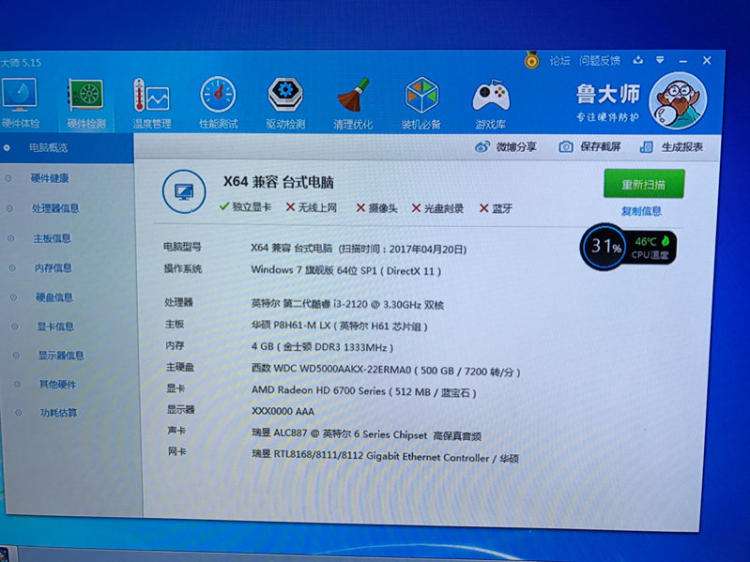Screen dimensions: 750x562
Task: Select 主板信息 in sidebar
Action: click(52, 239)
